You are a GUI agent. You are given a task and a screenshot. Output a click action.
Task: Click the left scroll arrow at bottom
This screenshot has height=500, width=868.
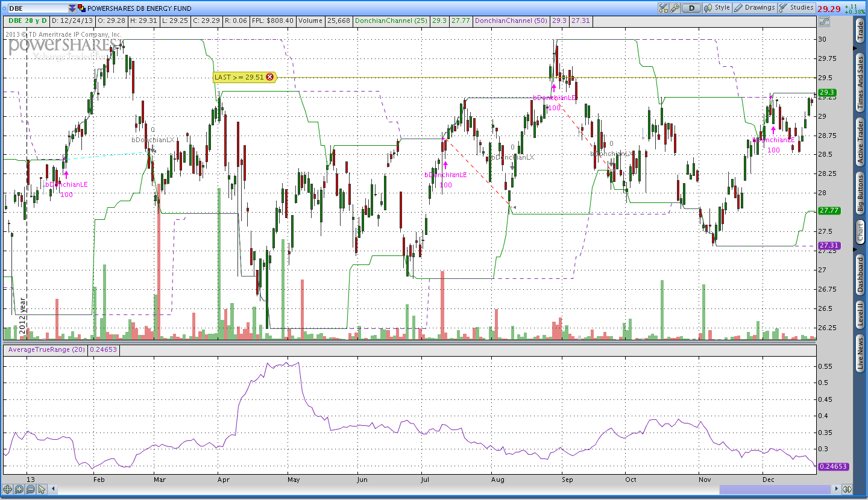[53, 489]
